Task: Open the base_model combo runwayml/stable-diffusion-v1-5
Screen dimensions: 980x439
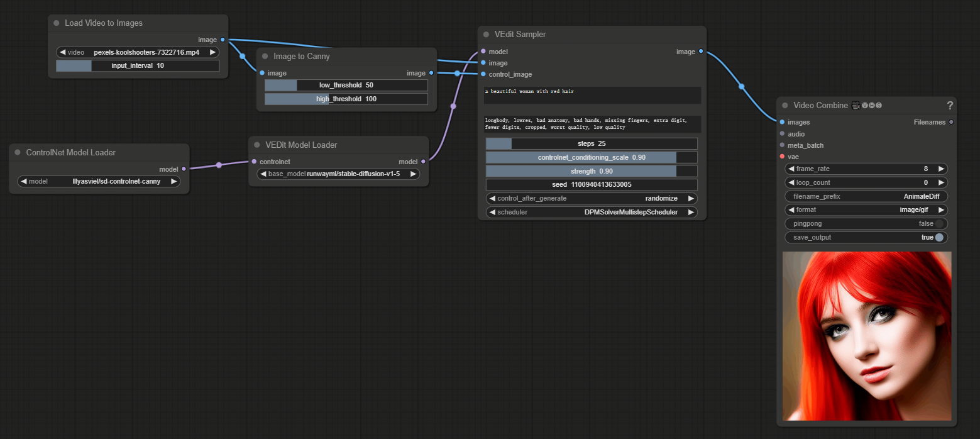Action: 338,174
